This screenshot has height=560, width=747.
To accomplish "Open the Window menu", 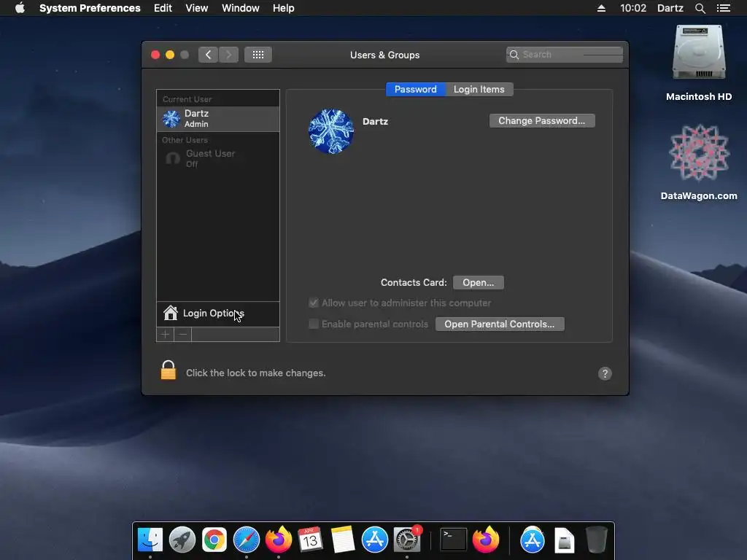I will (241, 8).
